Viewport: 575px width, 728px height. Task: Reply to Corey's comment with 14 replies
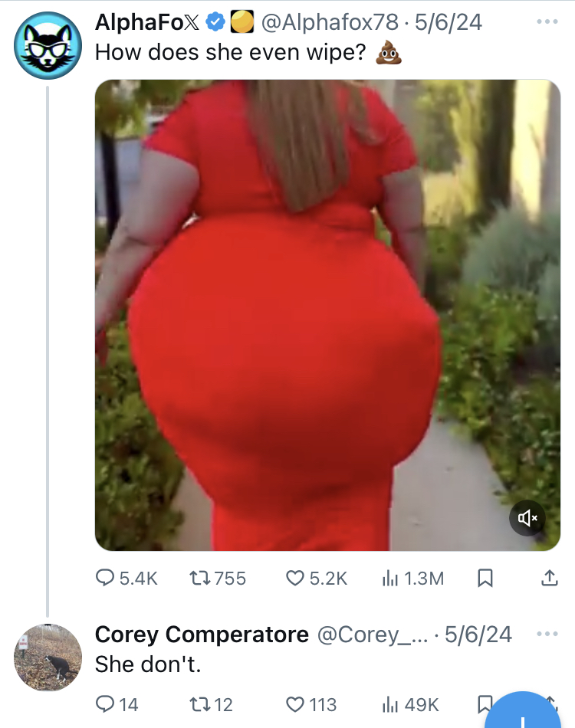click(x=117, y=704)
